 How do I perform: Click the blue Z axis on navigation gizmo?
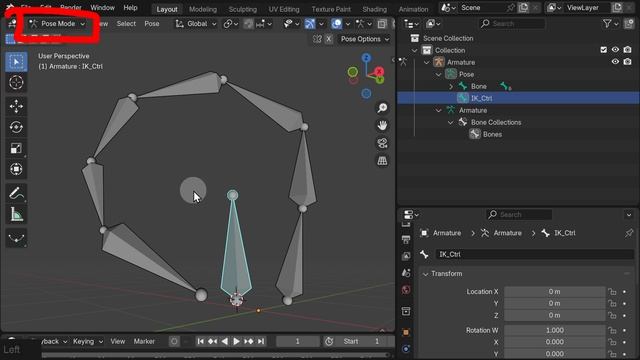366,58
